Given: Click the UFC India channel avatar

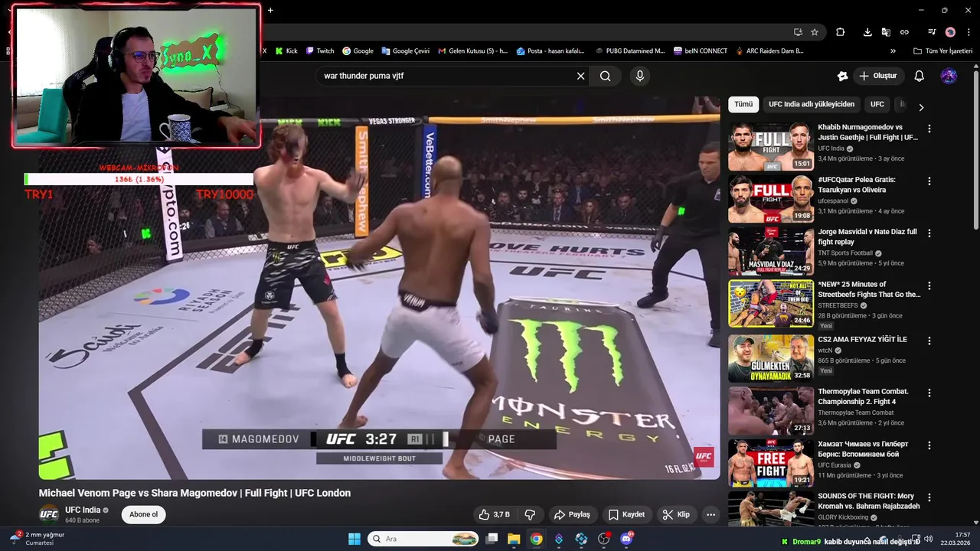Looking at the screenshot, I should tap(49, 514).
